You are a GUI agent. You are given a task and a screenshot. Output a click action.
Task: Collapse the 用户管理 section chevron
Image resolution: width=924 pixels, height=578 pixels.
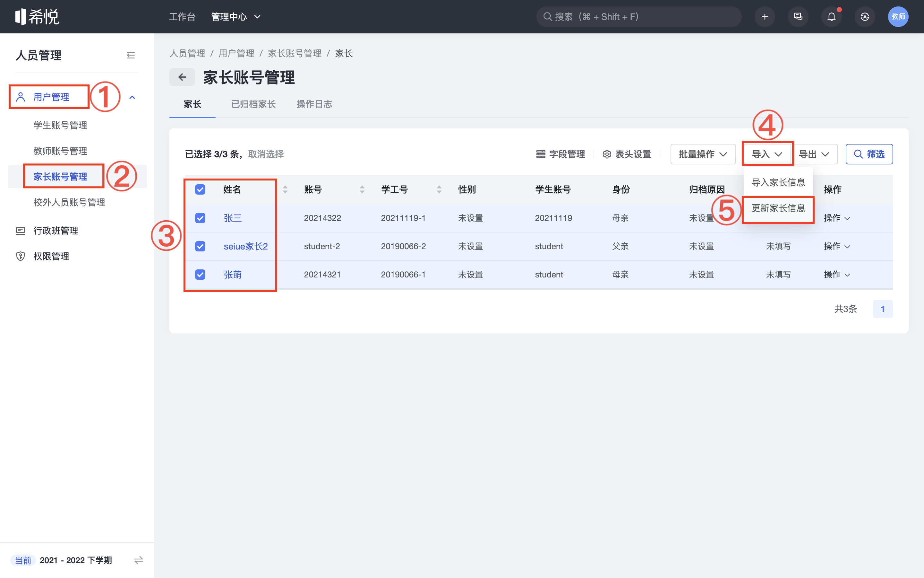click(132, 97)
